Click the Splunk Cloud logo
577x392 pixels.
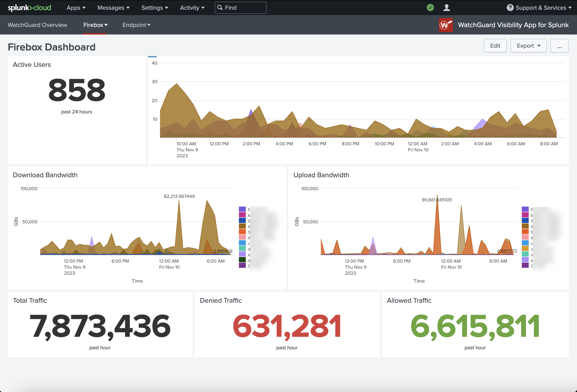[x=29, y=8]
